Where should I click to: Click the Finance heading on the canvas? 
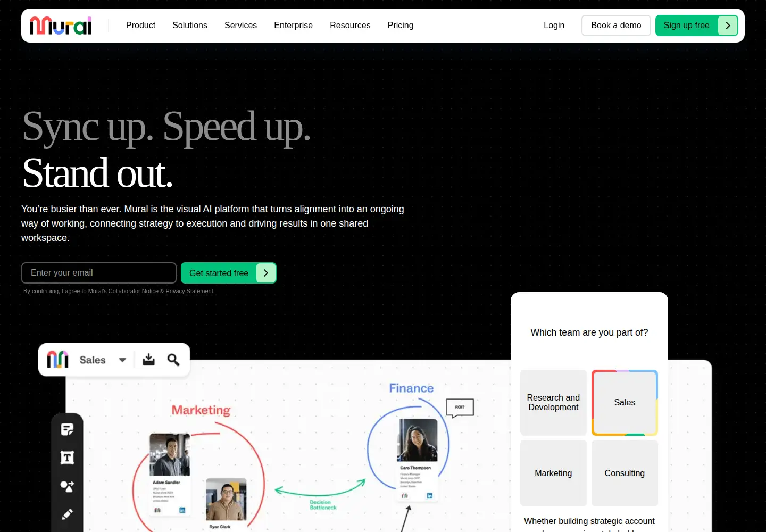(x=411, y=388)
